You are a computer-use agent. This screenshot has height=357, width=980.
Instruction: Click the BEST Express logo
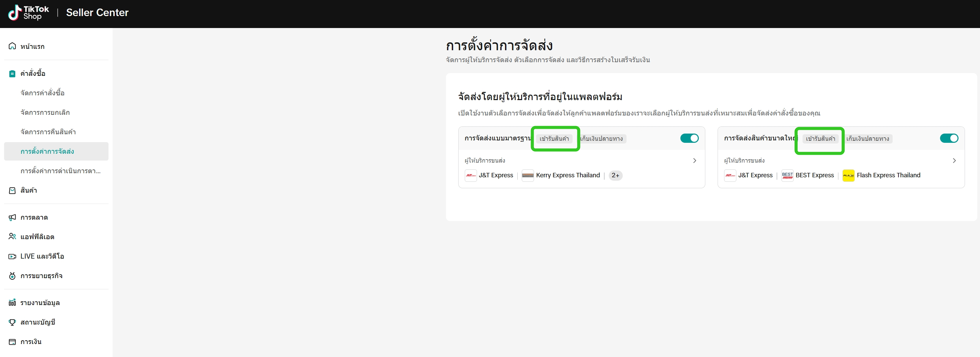(788, 175)
